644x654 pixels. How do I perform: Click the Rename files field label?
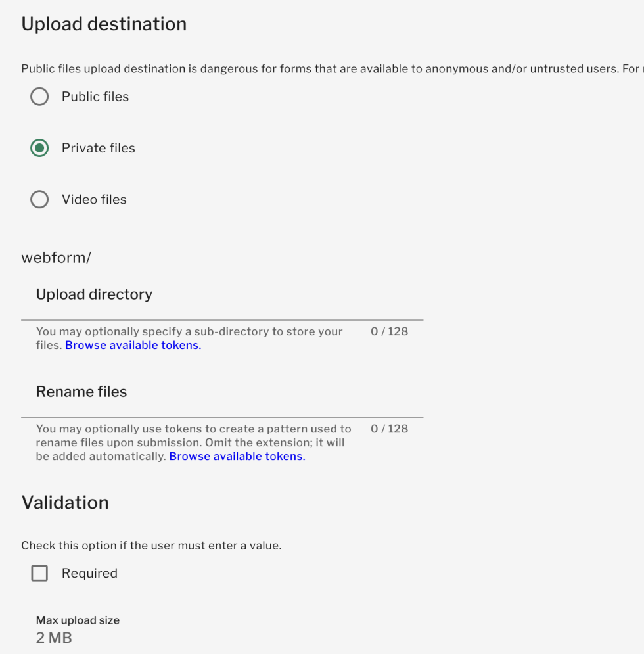tap(81, 391)
